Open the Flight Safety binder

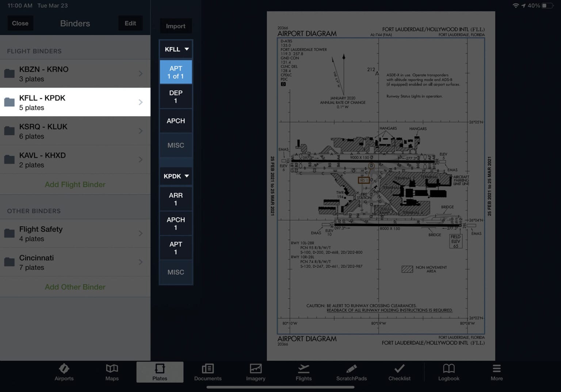[75, 233]
